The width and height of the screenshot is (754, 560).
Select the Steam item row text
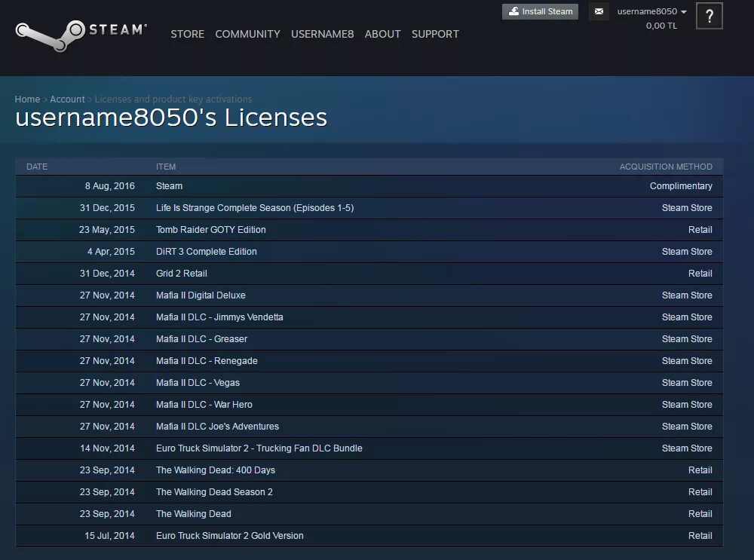click(169, 186)
